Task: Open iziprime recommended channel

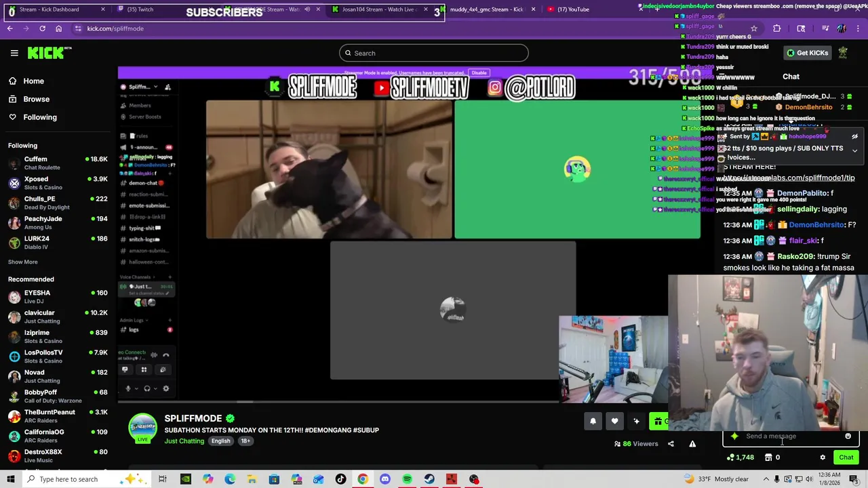Action: (58, 336)
